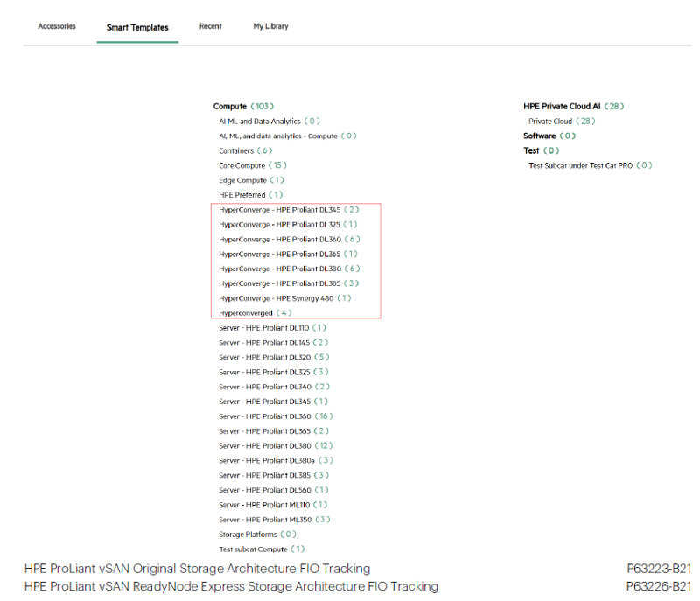
Task: Open HPE Private Cloud AI (28) category
Action: (x=573, y=106)
